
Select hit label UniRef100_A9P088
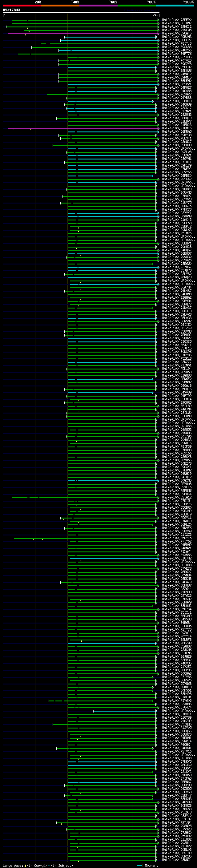[x=176, y=145]
